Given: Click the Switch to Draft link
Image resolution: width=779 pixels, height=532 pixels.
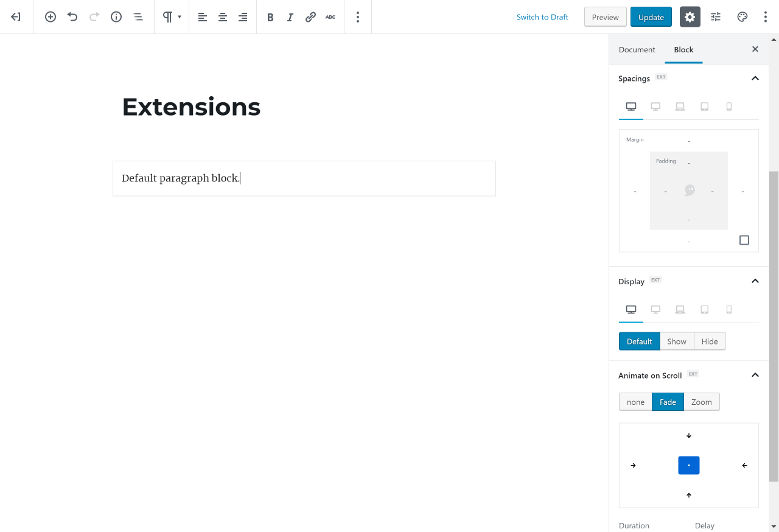Looking at the screenshot, I should coord(542,17).
